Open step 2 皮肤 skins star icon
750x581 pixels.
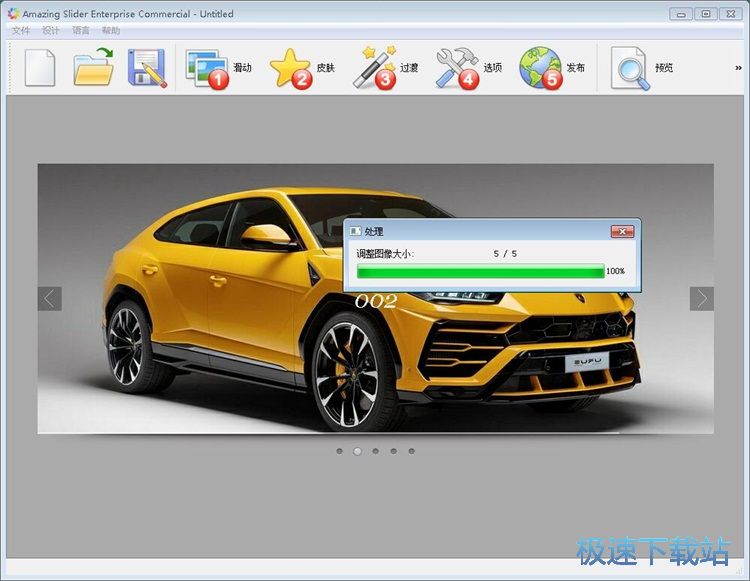pyautogui.click(x=291, y=69)
